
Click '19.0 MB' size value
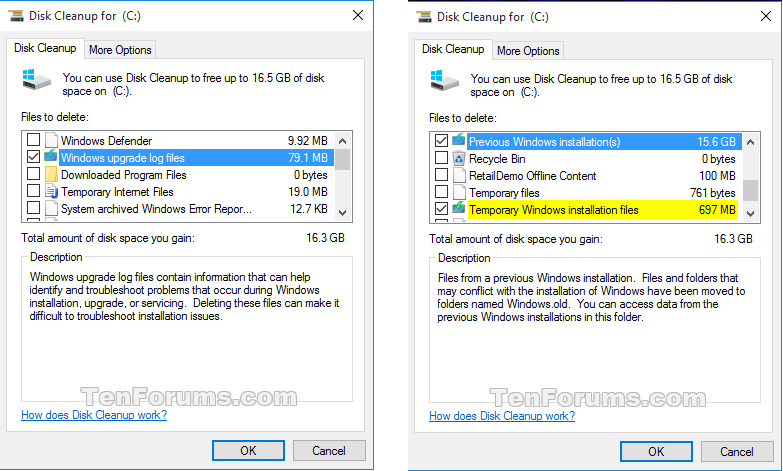tap(308, 192)
